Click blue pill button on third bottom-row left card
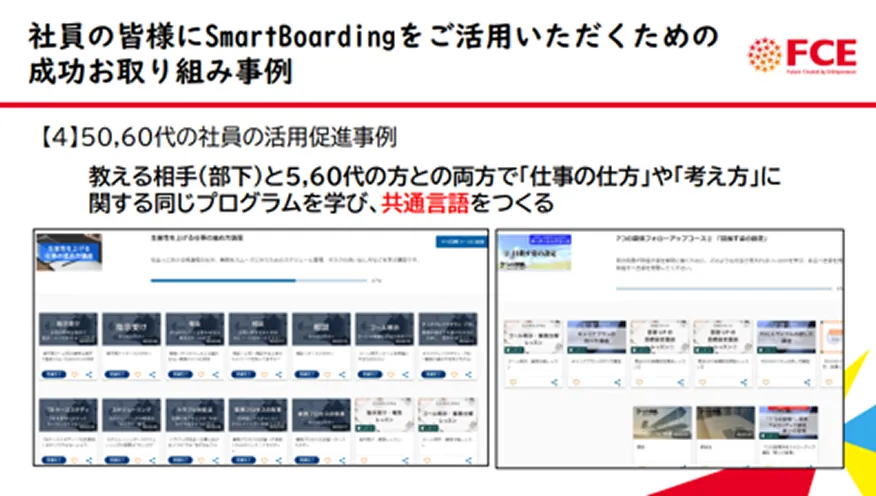The image size is (876, 496). [180, 460]
